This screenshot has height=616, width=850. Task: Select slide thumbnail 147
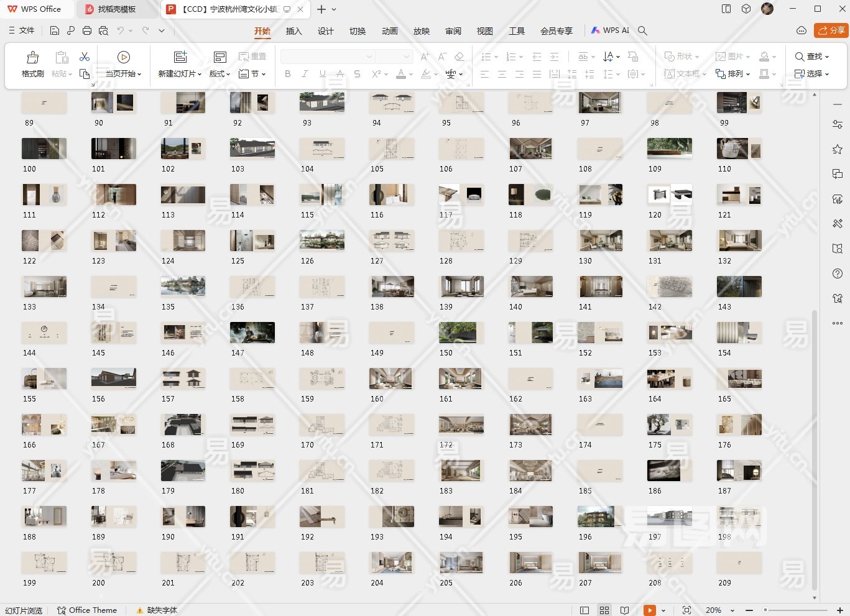click(252, 333)
